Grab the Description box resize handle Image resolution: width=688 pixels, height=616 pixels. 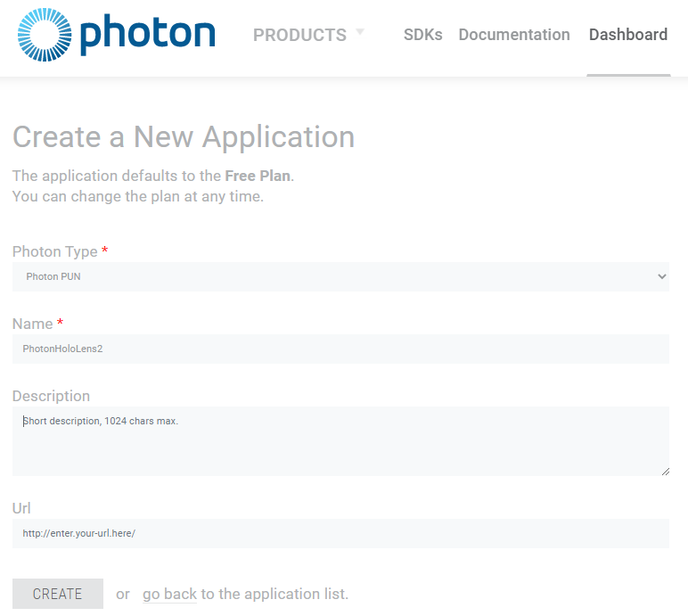[665, 471]
